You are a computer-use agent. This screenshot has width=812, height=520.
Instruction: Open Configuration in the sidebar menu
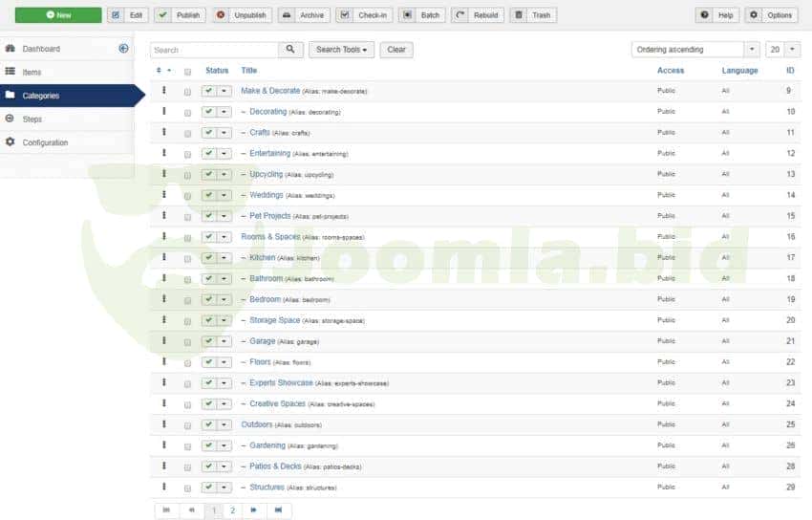tap(45, 142)
